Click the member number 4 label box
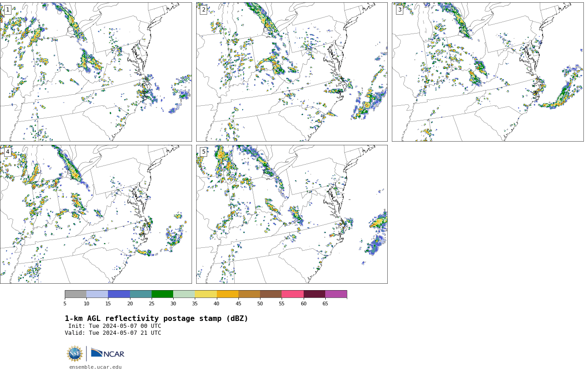Image resolution: width=588 pixels, height=372 pixels. coord(7,152)
